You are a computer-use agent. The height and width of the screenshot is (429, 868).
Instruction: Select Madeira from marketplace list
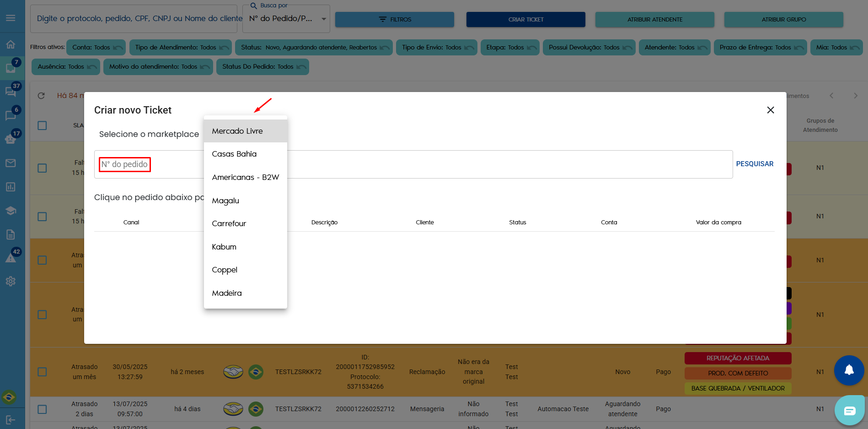(x=246, y=293)
